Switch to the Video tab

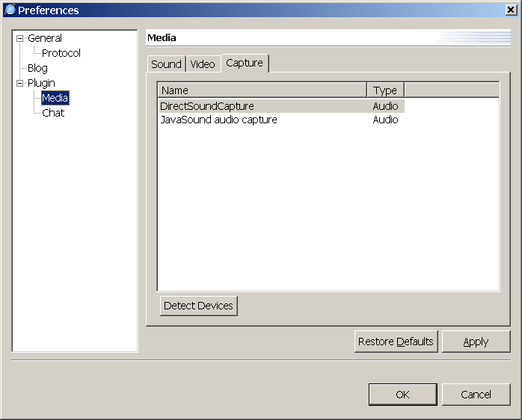202,64
